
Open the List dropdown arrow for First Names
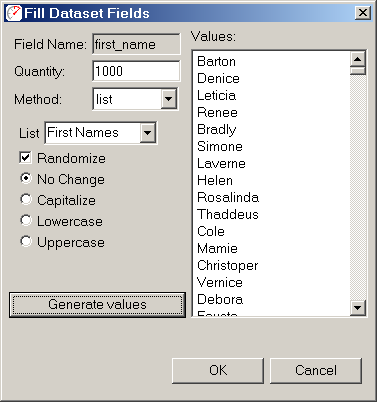(x=148, y=133)
